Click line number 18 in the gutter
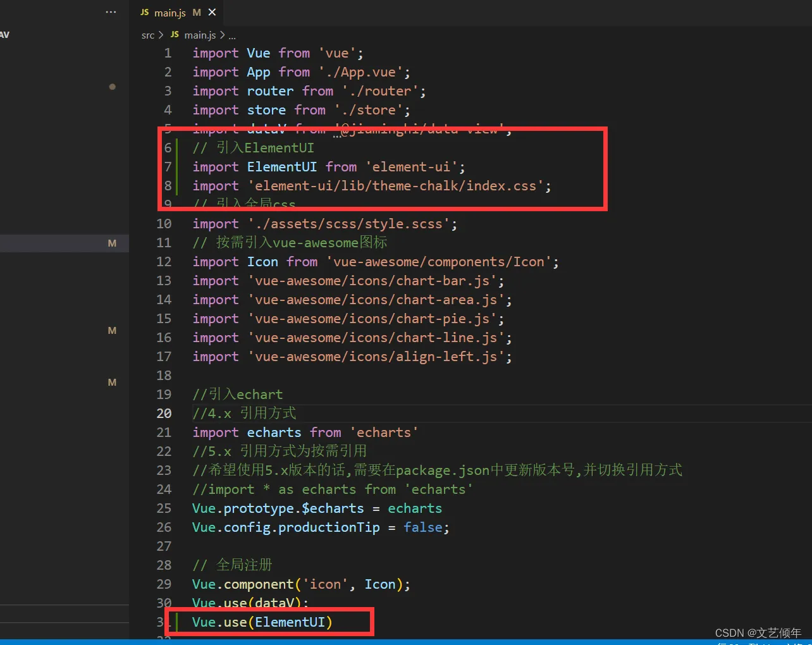This screenshot has height=645, width=812. 164,376
